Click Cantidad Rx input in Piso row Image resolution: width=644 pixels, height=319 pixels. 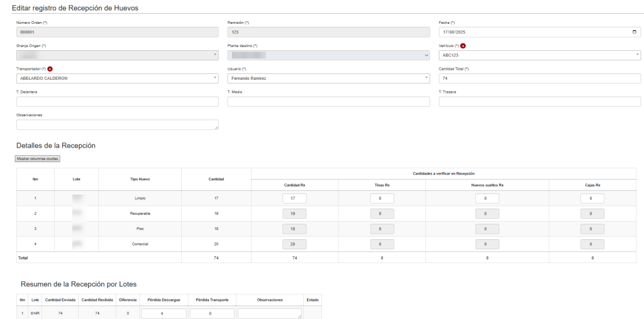coord(294,229)
